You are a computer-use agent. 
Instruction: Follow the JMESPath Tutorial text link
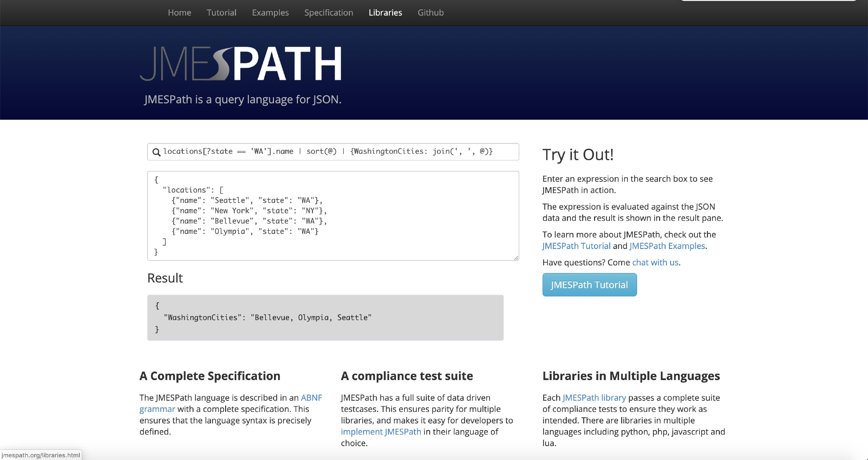pyautogui.click(x=576, y=246)
